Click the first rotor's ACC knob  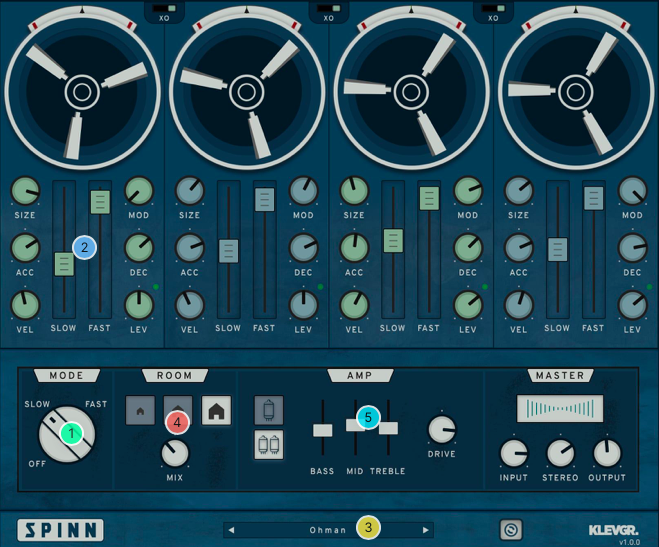tap(25, 248)
